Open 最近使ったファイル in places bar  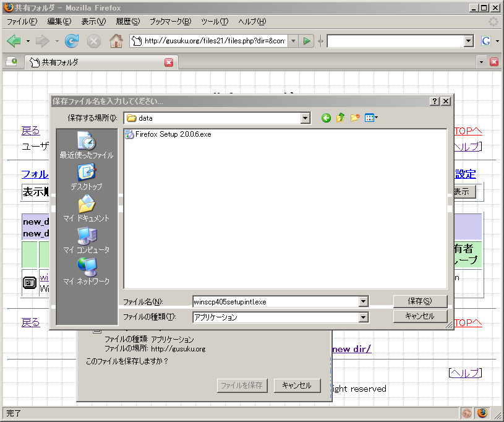(x=87, y=145)
